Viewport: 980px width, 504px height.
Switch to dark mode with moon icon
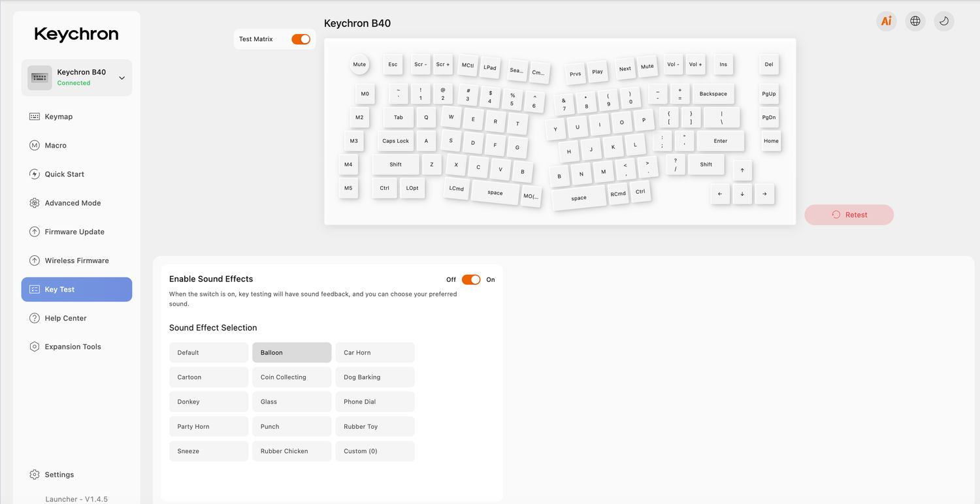(944, 21)
